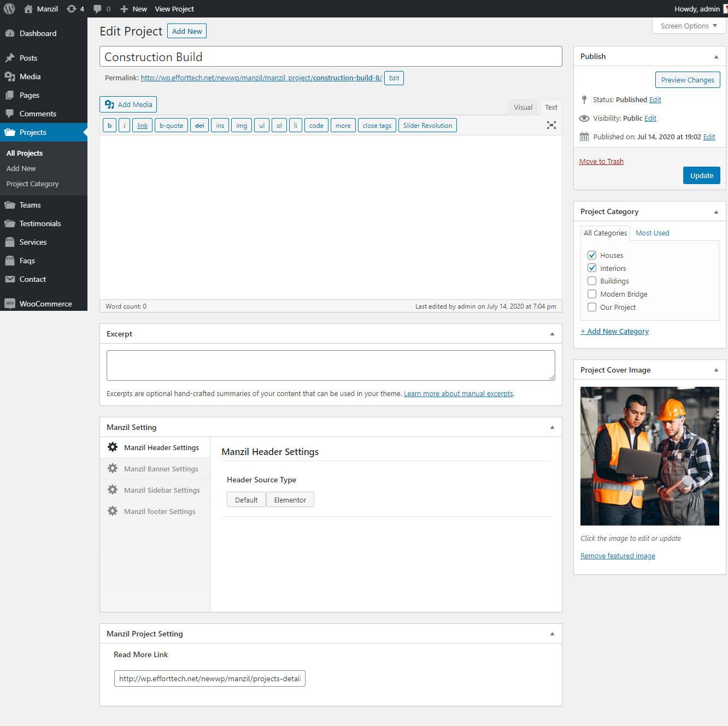Open the updates icon in admin bar
The image size is (728, 726).
[72, 9]
